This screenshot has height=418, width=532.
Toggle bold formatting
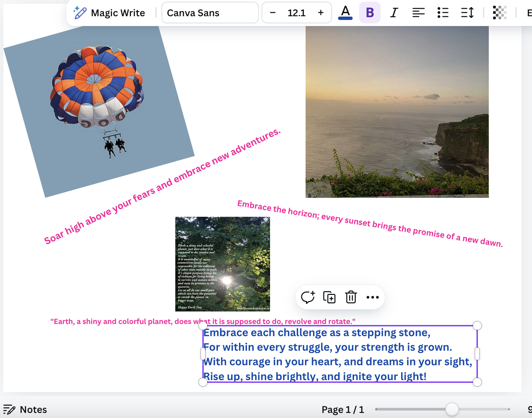(x=370, y=13)
